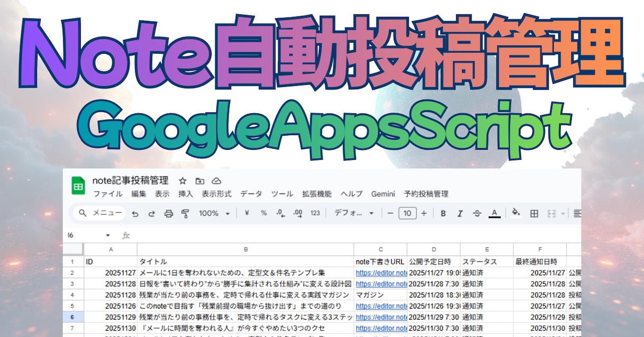Image resolution: width=644 pixels, height=337 pixels.
Task: Open the borders tool
Action: coord(534,213)
